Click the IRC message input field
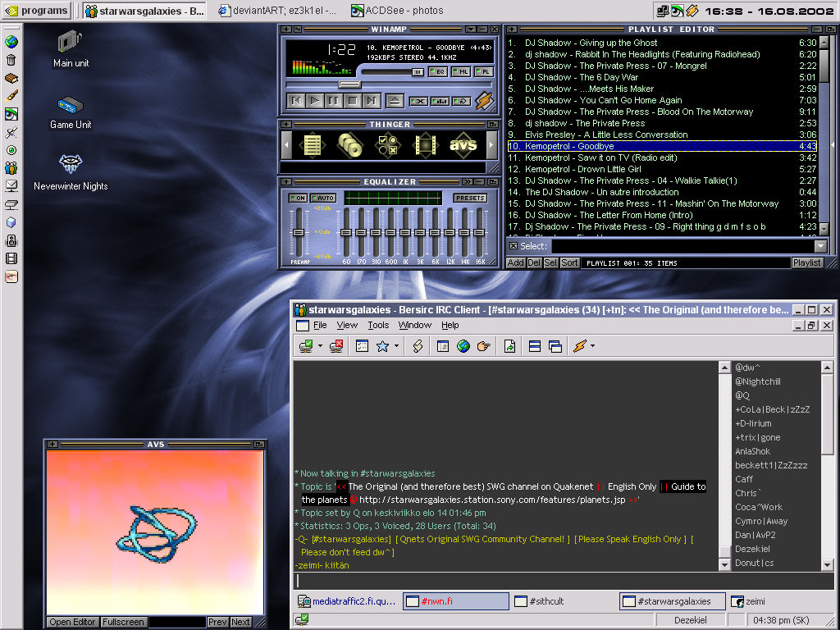The width and height of the screenshot is (840, 630). [x=564, y=582]
